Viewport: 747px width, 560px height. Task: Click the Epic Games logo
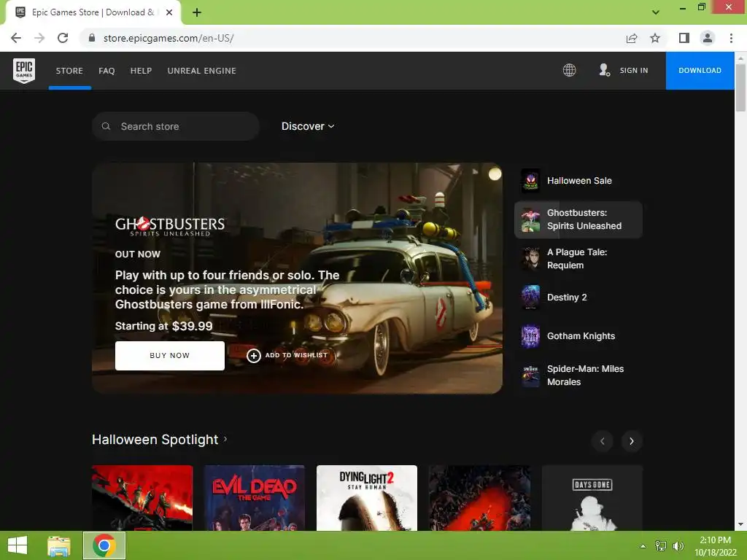[24, 71]
